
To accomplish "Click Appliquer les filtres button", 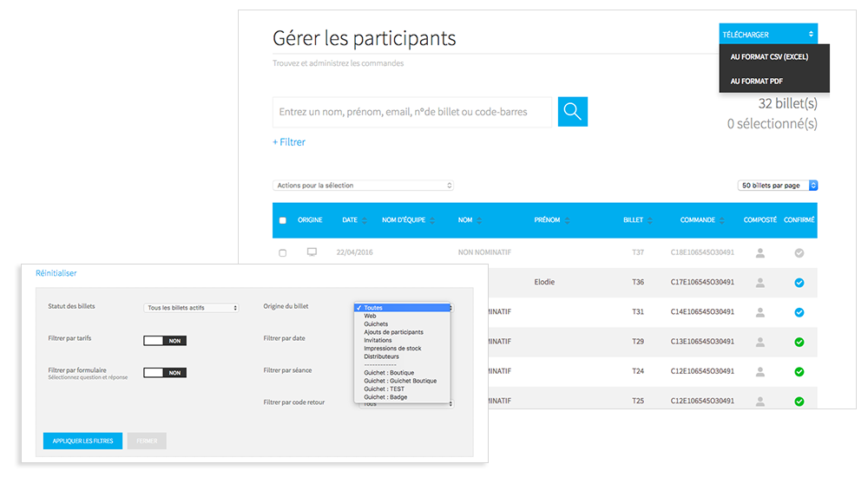I will [83, 441].
